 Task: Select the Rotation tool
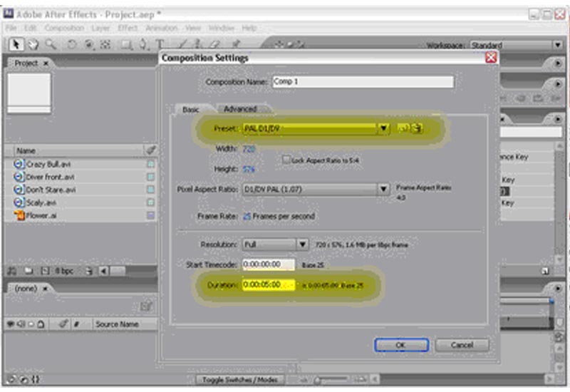point(72,45)
